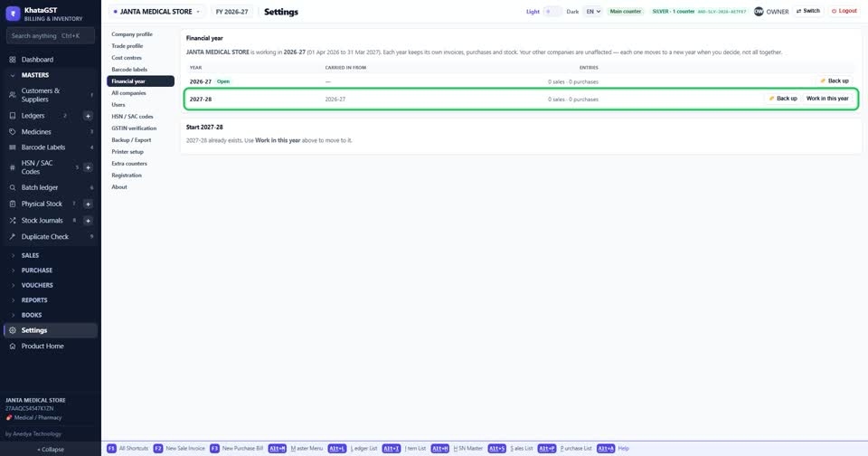This screenshot has height=456, width=868.
Task: Add a new ledger with plus icon
Action: [88, 116]
